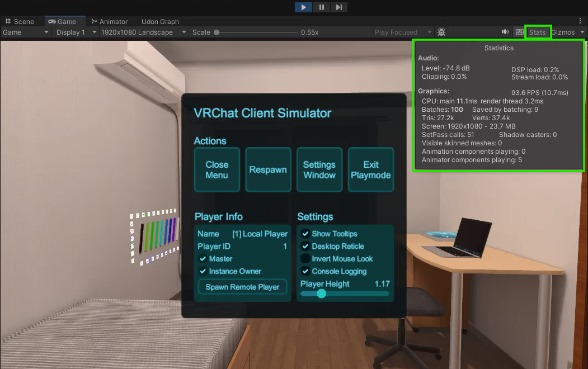Click the bug-shaped debug icon
This screenshot has width=588, height=369.
(441, 32)
